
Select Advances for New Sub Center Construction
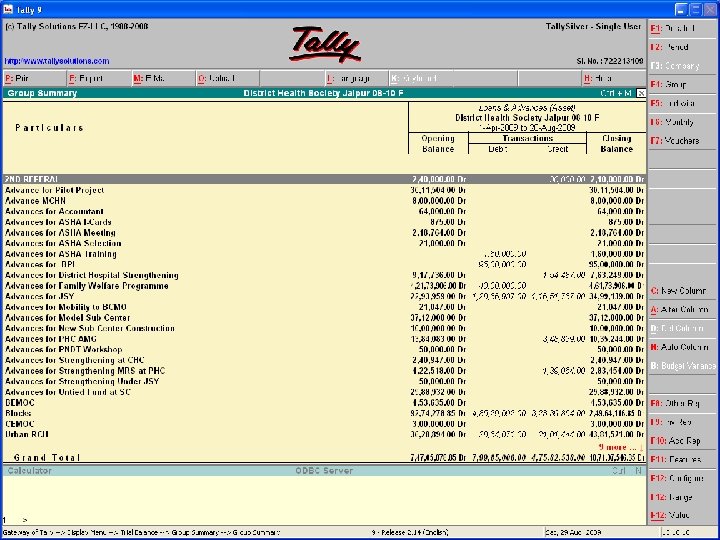pos(324,328)
